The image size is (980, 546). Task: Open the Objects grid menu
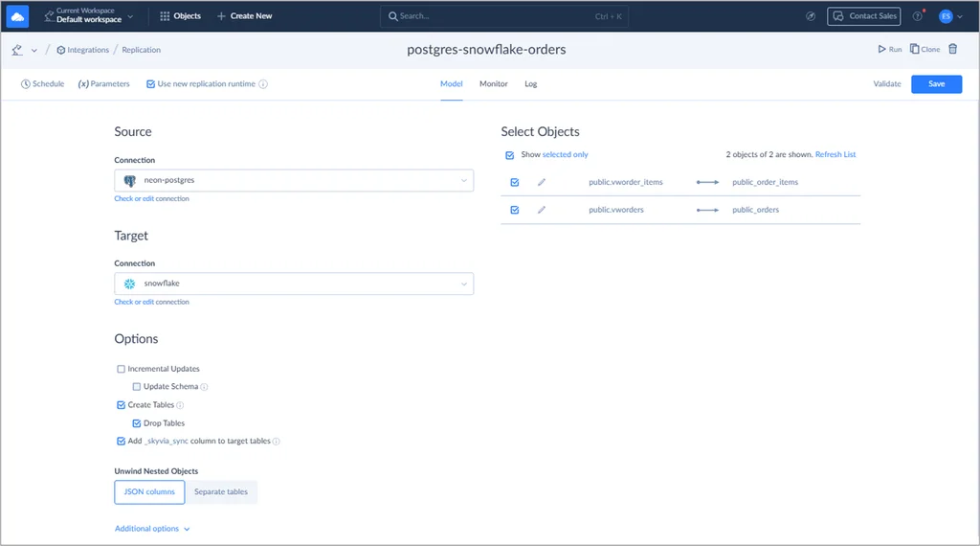pyautogui.click(x=180, y=16)
